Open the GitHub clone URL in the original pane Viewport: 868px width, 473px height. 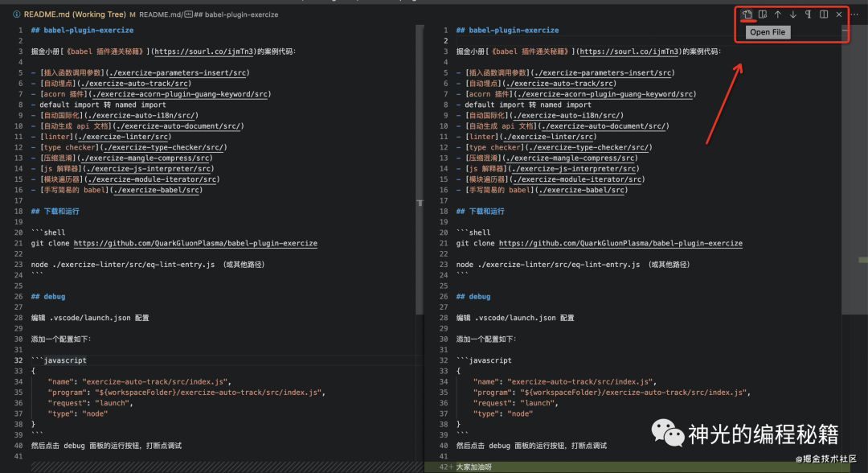195,243
